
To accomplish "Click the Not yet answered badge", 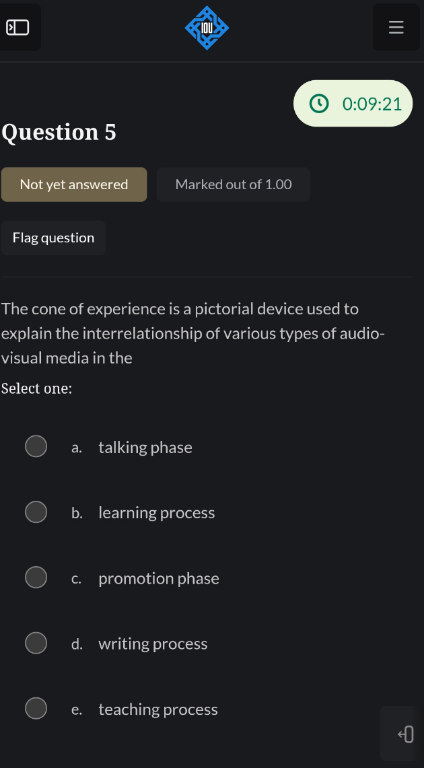I will click(74, 184).
